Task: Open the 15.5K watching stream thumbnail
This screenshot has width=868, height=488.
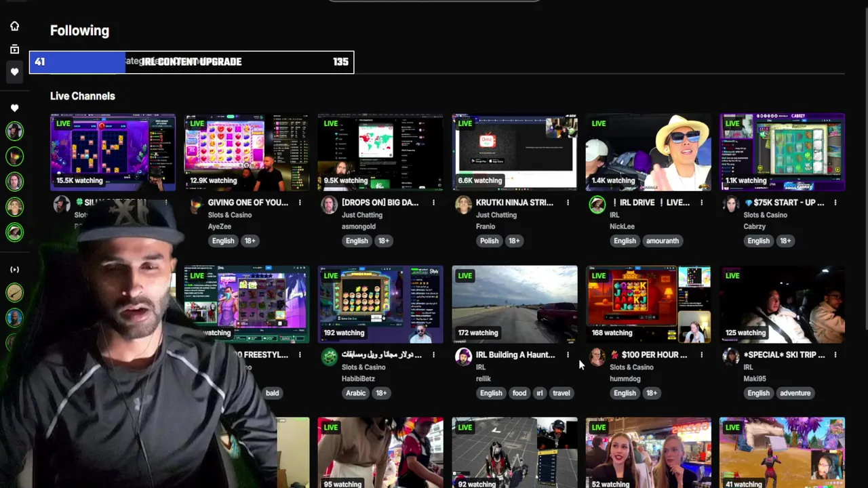Action: coord(113,152)
